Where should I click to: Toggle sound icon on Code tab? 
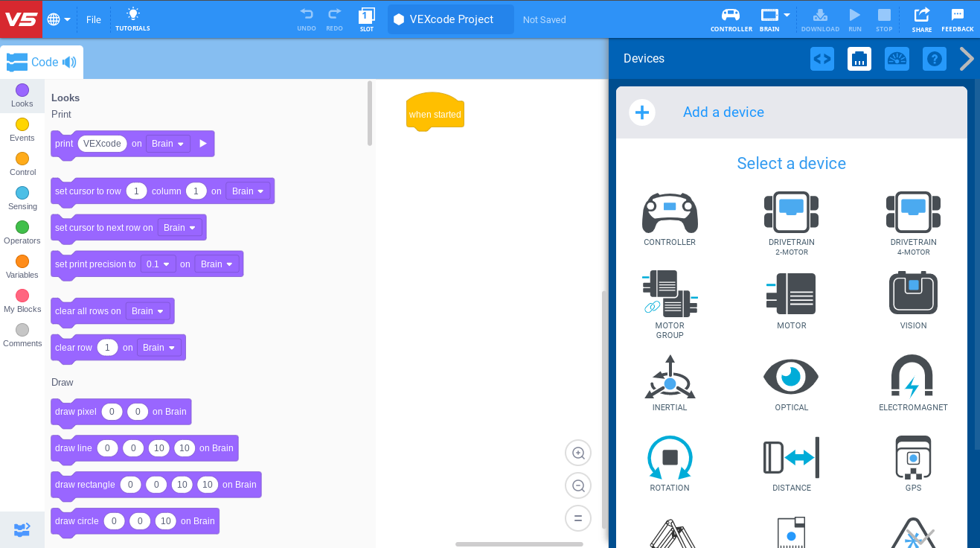69,63
